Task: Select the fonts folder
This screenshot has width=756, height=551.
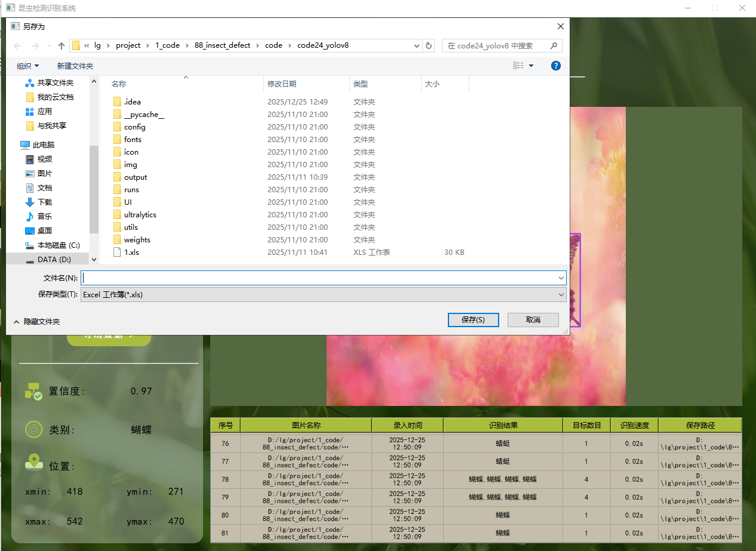Action: point(133,139)
